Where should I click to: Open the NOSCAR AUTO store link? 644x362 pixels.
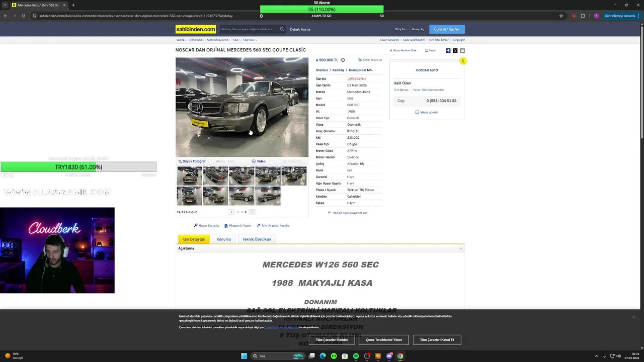tap(427, 70)
